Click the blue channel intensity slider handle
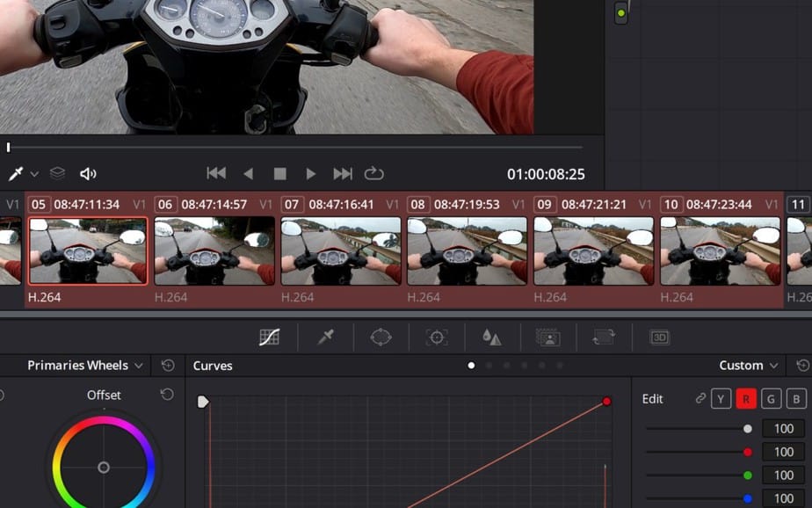This screenshot has width=812, height=508. click(x=748, y=498)
